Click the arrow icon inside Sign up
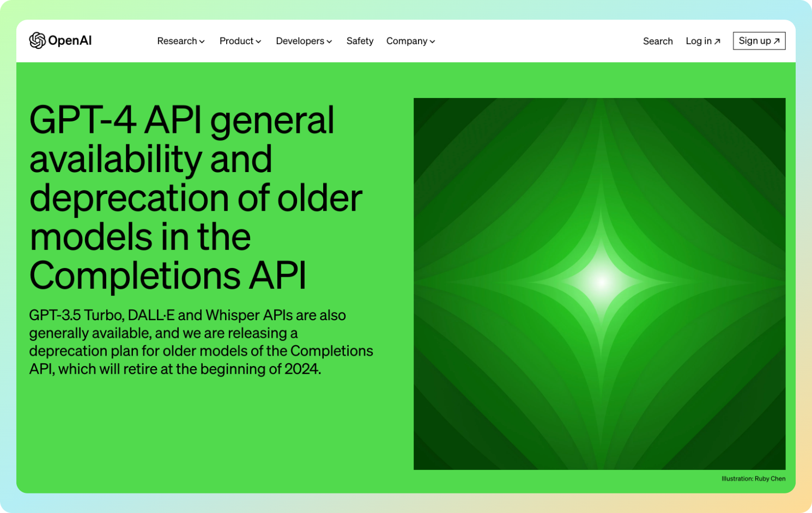 pos(777,41)
